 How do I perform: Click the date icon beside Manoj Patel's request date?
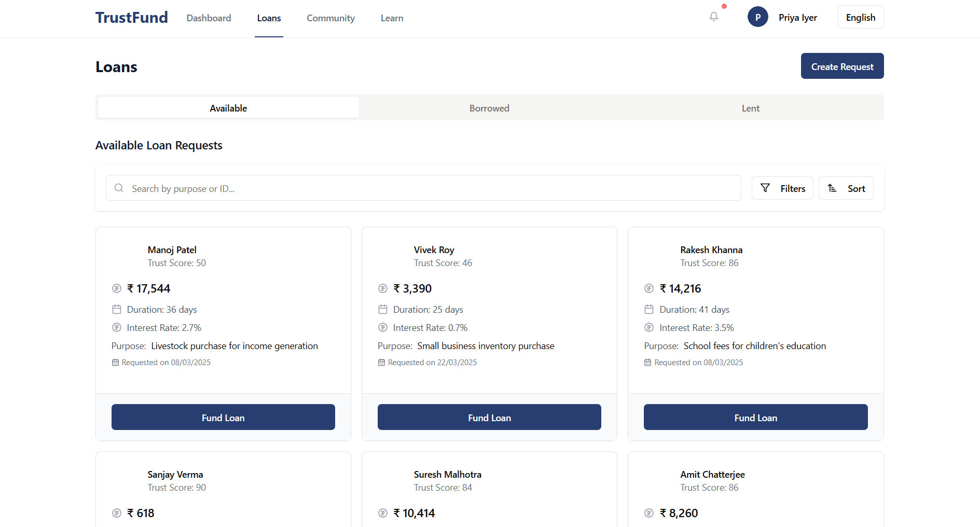point(115,363)
